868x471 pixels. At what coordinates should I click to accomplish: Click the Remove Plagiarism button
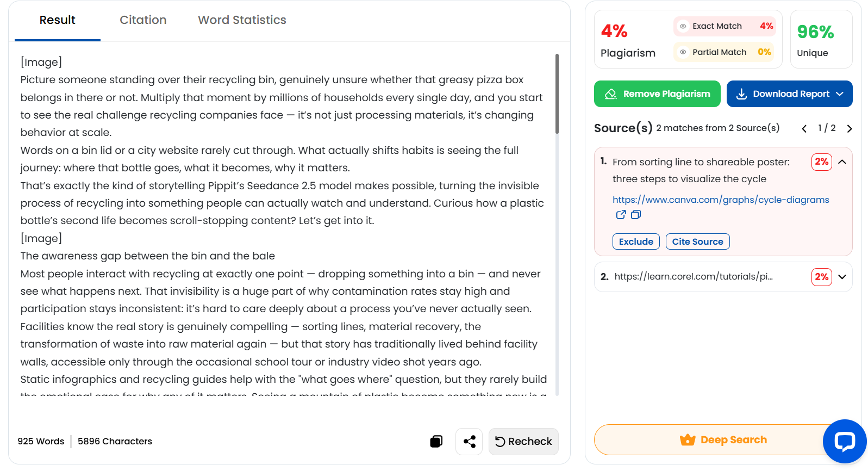click(657, 94)
